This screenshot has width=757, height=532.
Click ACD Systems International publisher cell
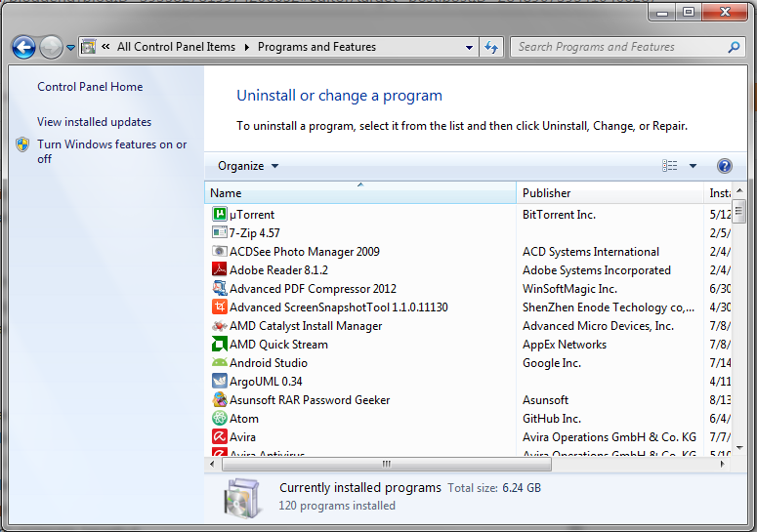[590, 252]
